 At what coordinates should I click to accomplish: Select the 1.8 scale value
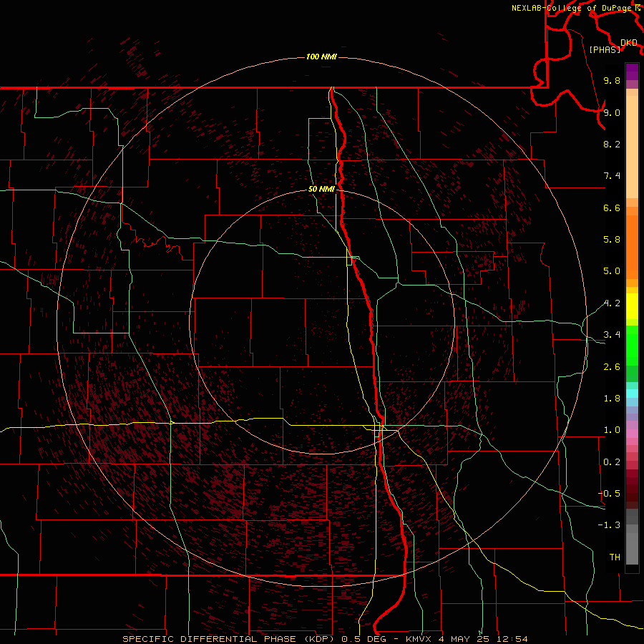point(612,399)
